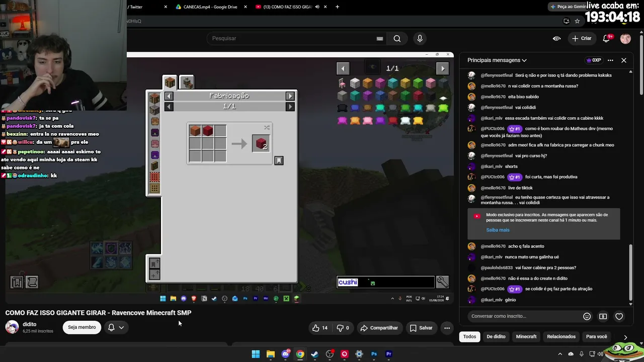Viewport: 644px width, 362px height.
Task: Click the shuffle recipe icon in crafting grid
Action: pos(267,127)
